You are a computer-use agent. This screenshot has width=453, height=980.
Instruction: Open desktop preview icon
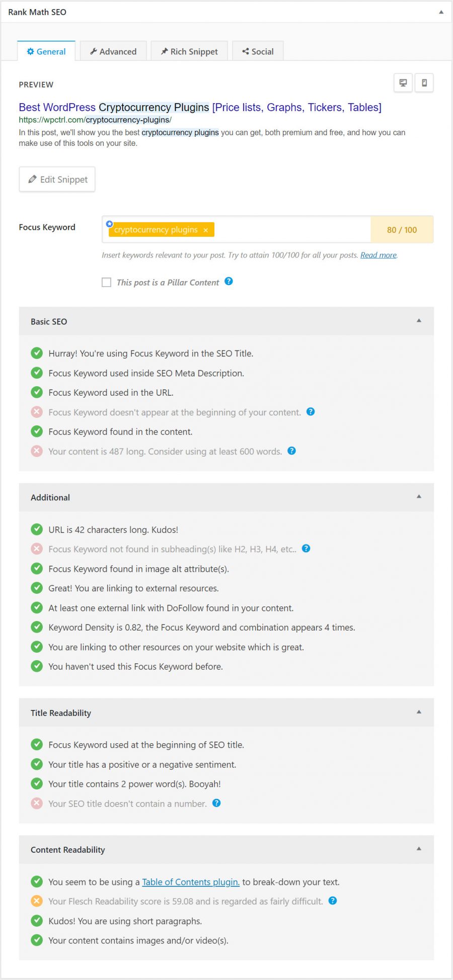[403, 83]
